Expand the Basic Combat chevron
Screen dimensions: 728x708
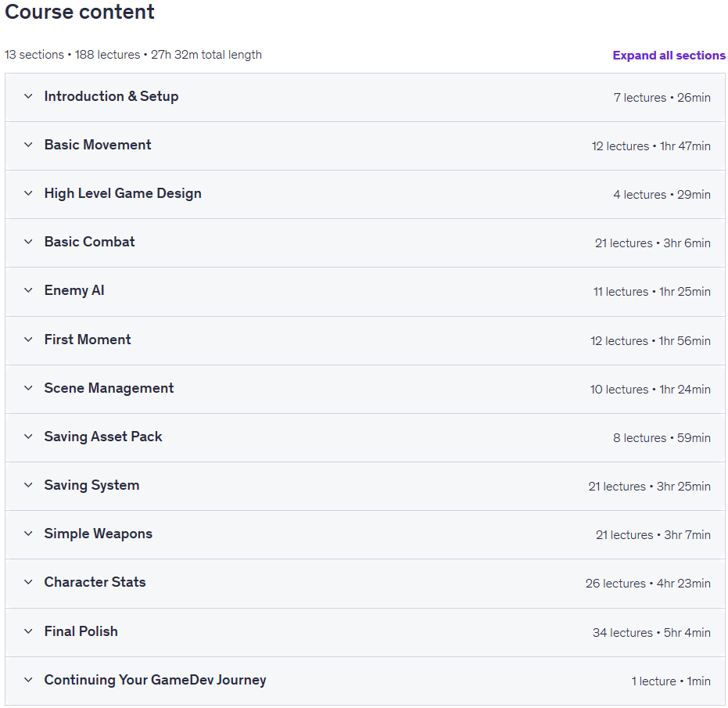(x=28, y=242)
